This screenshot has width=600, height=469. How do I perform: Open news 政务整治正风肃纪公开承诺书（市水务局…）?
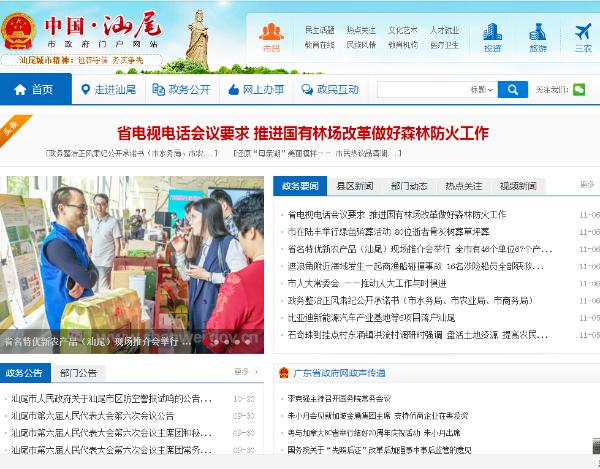pos(410,301)
